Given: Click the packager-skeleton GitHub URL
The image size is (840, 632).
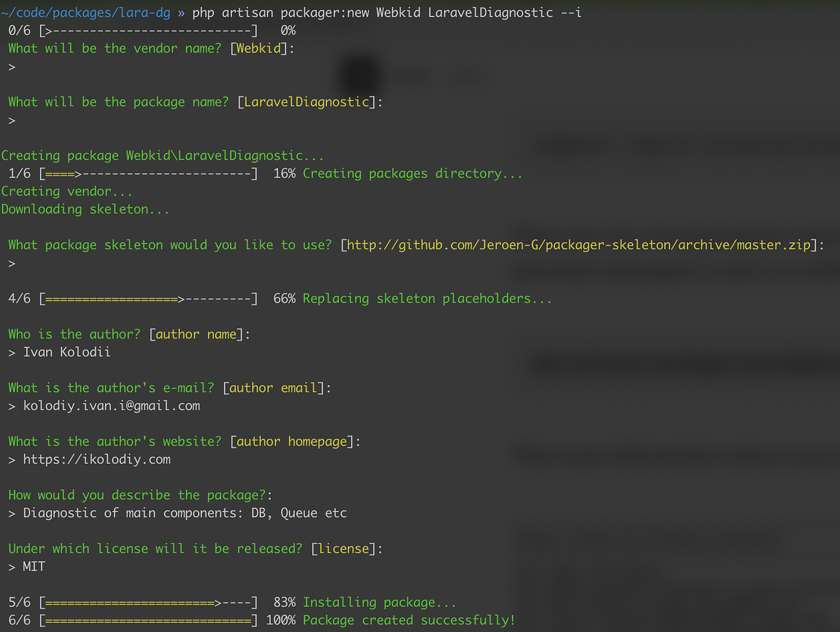Looking at the screenshot, I should (581, 244).
